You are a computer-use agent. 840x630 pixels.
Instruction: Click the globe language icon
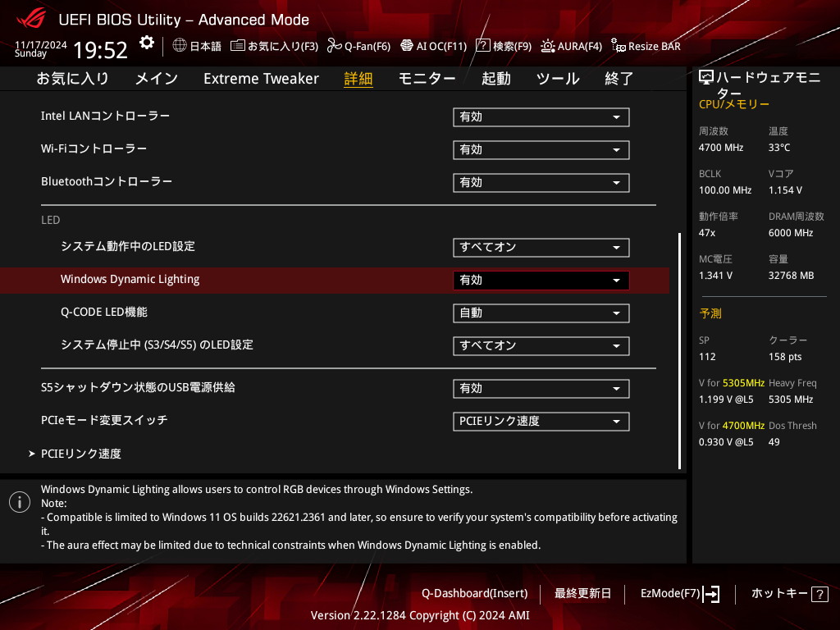[180, 46]
